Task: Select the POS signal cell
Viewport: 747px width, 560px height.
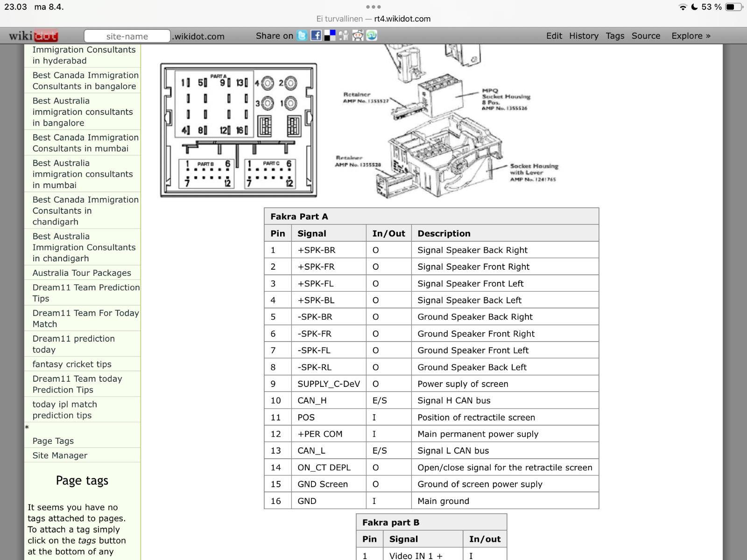Action: [x=329, y=417]
